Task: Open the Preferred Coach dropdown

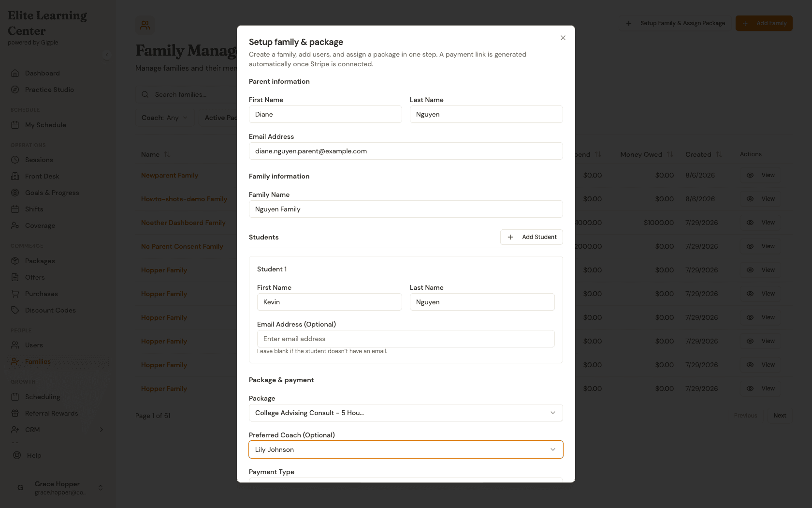Action: tap(406, 449)
